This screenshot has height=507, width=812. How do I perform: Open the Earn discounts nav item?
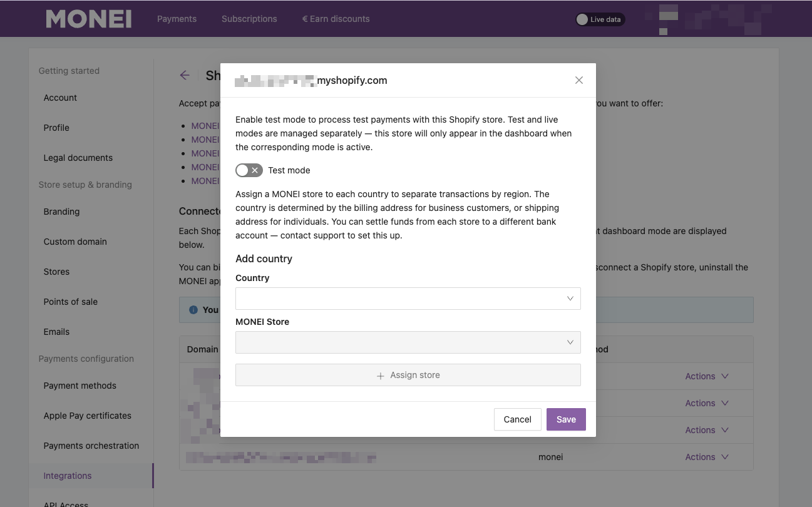coord(336,19)
